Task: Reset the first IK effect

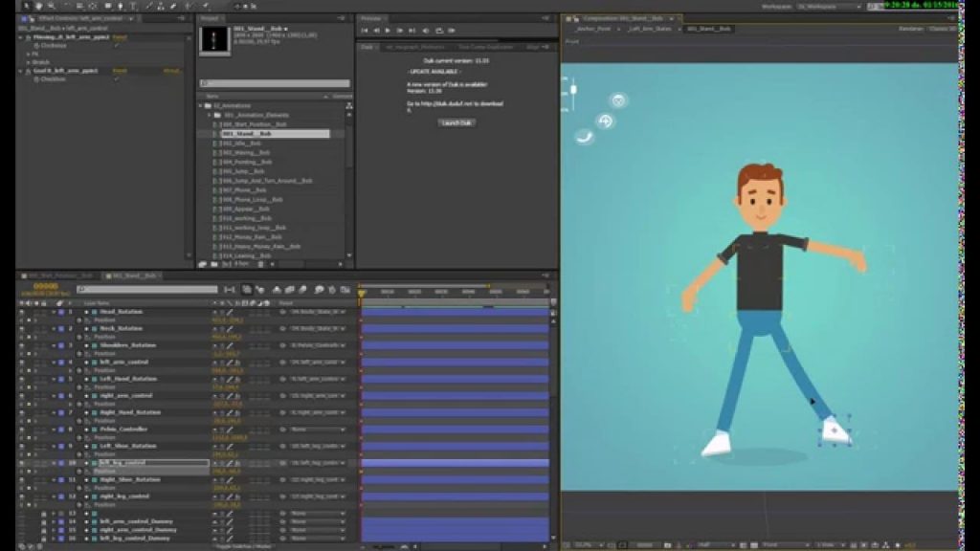Action: pyautogui.click(x=120, y=37)
